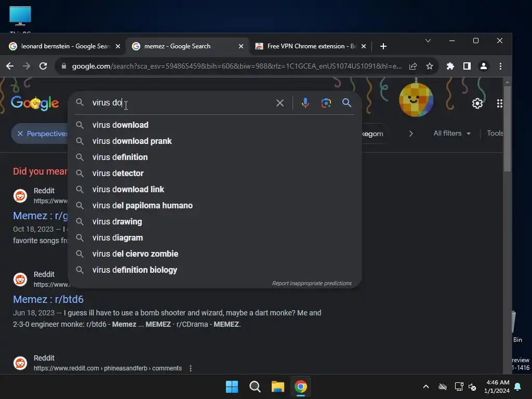Clear the search box text
This screenshot has height=399, width=532.
(280, 103)
